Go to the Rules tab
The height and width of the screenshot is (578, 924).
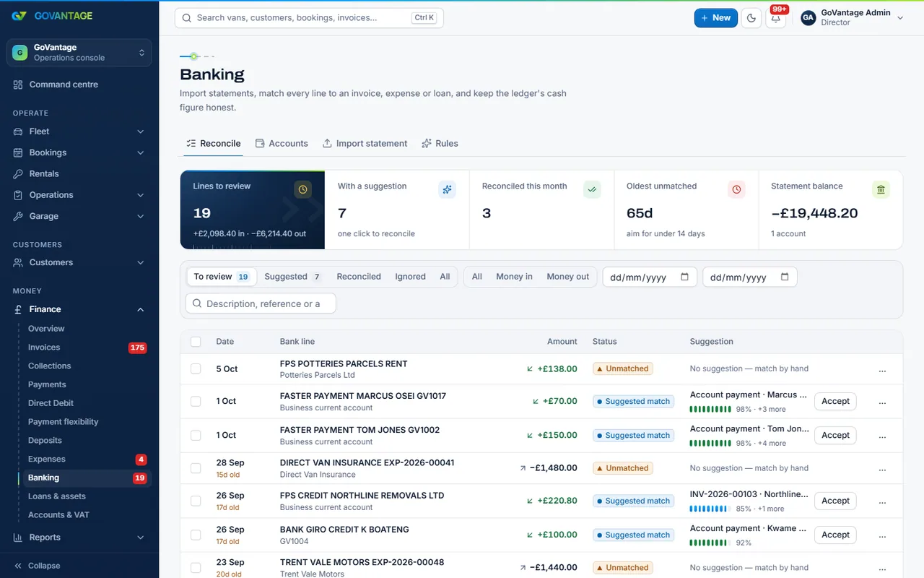click(440, 144)
